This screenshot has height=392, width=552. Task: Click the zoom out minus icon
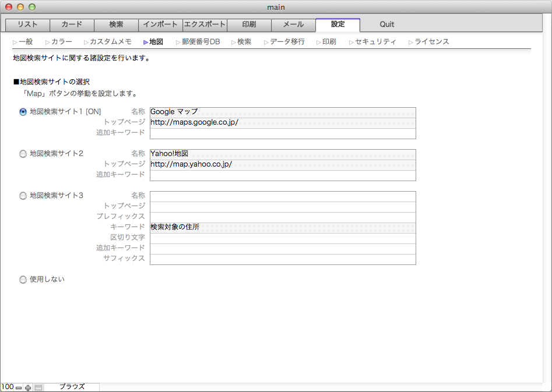(x=19, y=387)
